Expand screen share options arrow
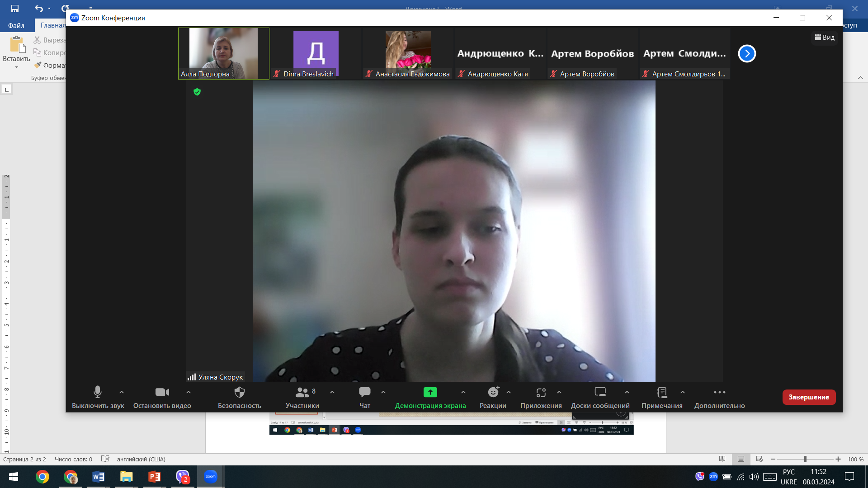 463,392
